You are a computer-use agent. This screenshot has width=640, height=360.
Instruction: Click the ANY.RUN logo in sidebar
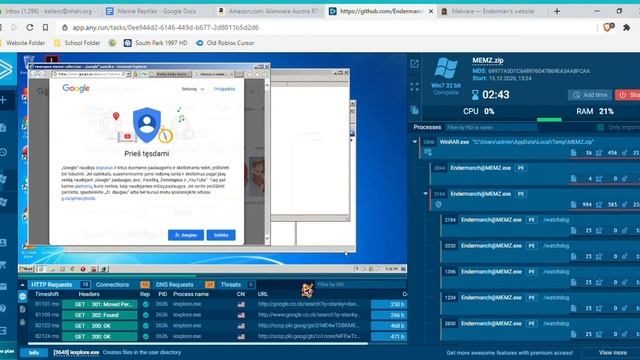click(x=5, y=70)
